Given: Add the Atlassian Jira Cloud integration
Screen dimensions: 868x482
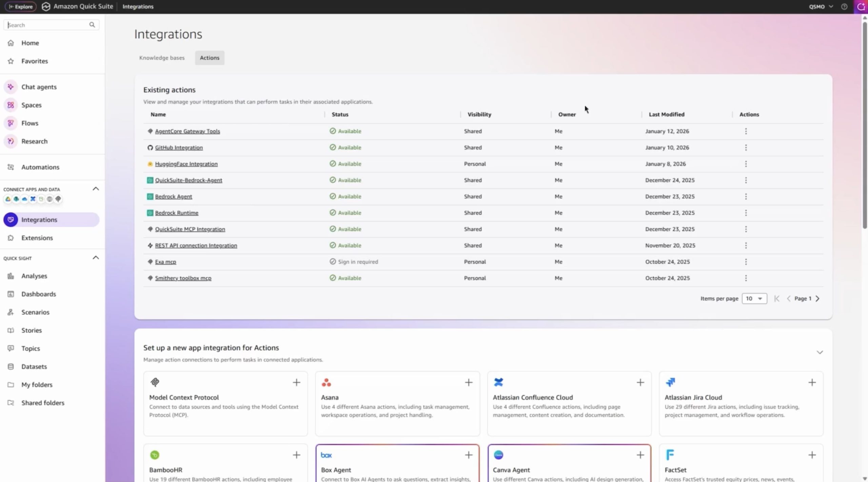Looking at the screenshot, I should pyautogui.click(x=812, y=382).
